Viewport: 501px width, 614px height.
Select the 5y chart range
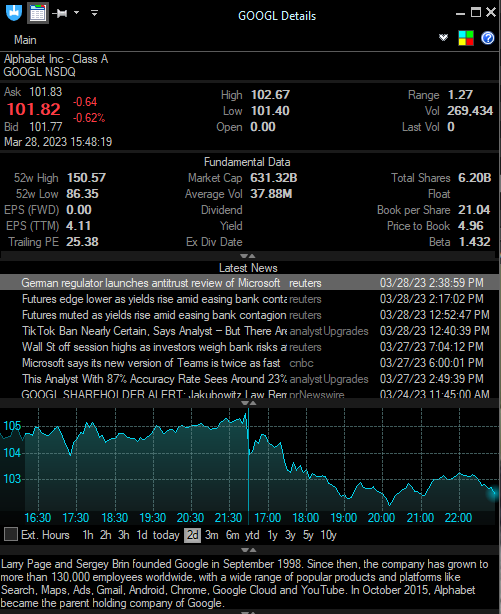click(308, 535)
